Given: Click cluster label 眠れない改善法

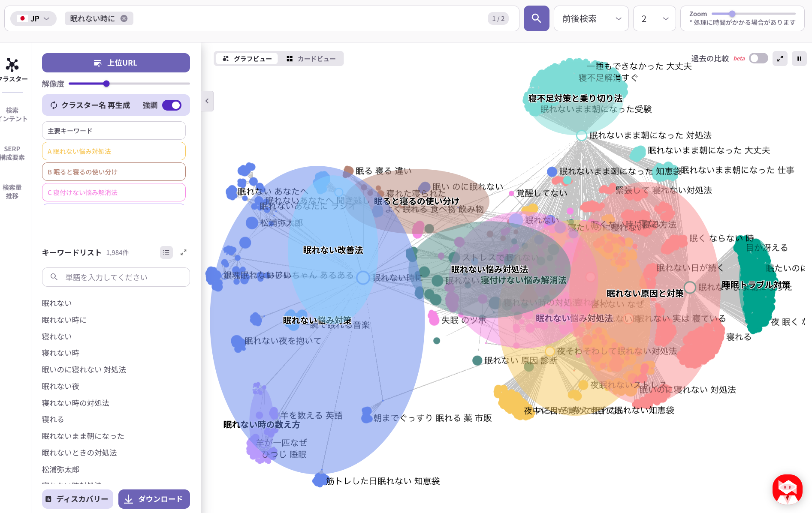Looking at the screenshot, I should pos(333,250).
